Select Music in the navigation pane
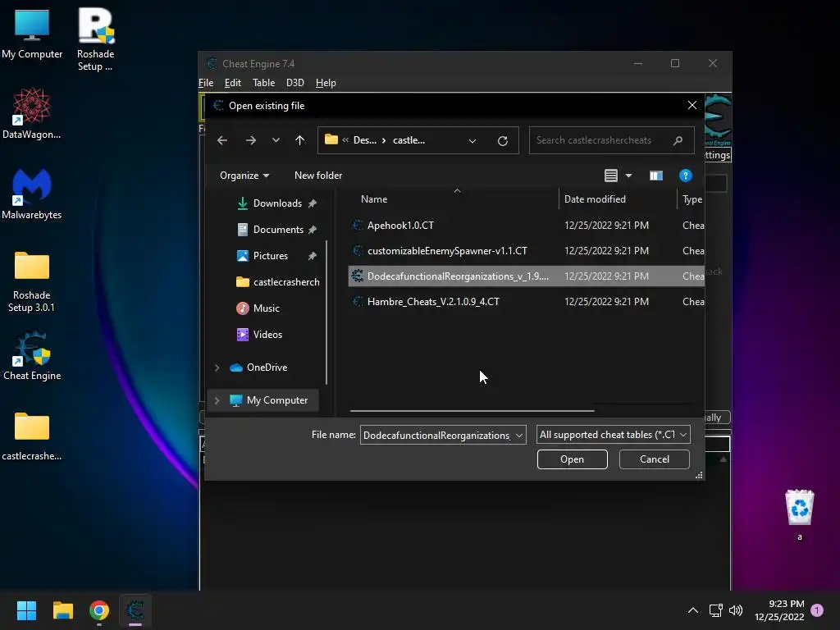This screenshot has width=840, height=630. tap(258, 308)
